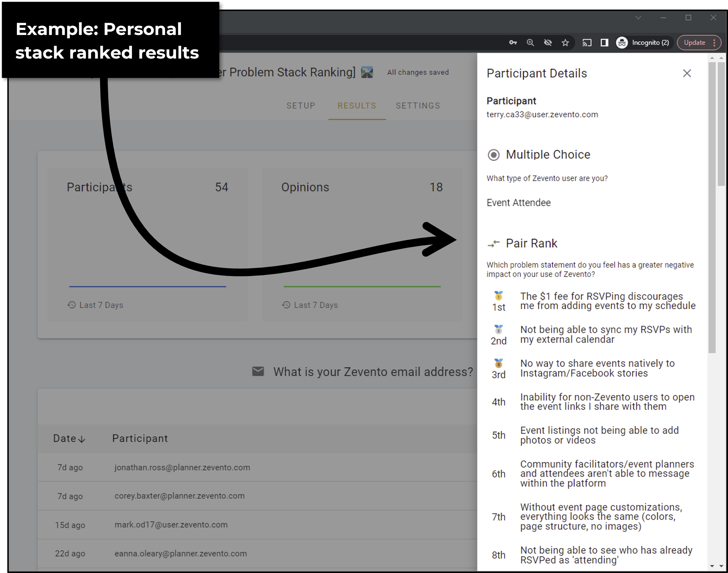
Task: Click 'Last 7 Days' under Opinions
Action: [x=316, y=305]
